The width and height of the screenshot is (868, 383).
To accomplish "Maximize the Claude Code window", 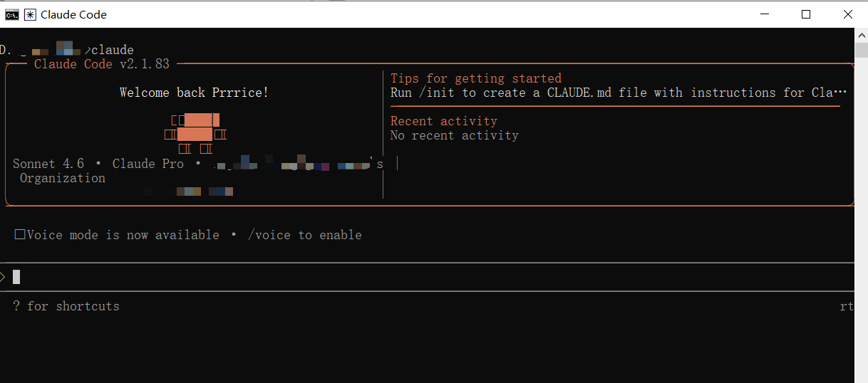I will point(806,14).
